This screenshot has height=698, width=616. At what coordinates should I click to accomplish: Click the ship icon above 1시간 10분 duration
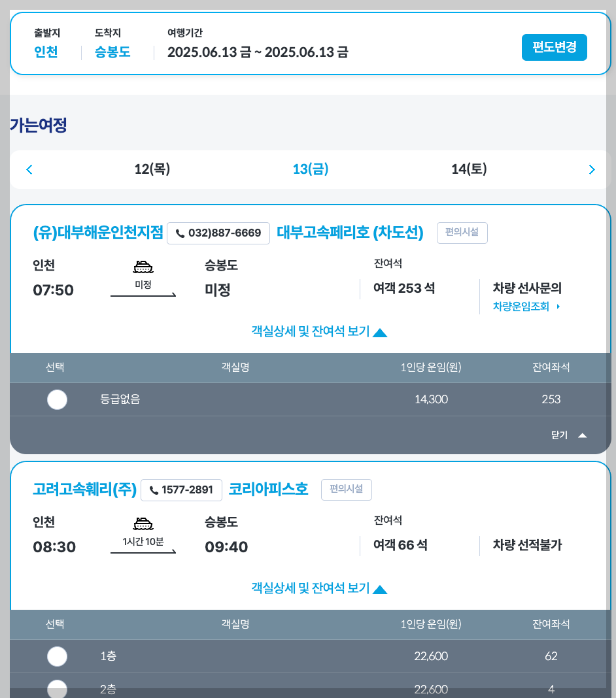click(143, 523)
